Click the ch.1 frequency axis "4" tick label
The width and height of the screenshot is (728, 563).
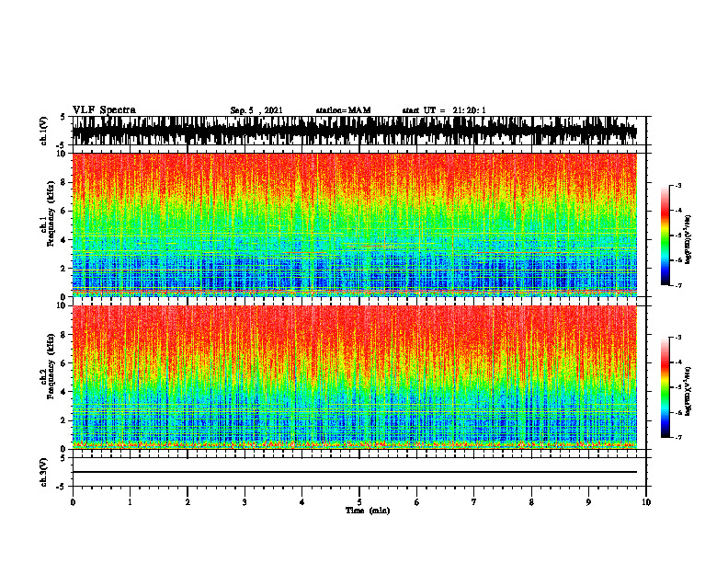(64, 240)
